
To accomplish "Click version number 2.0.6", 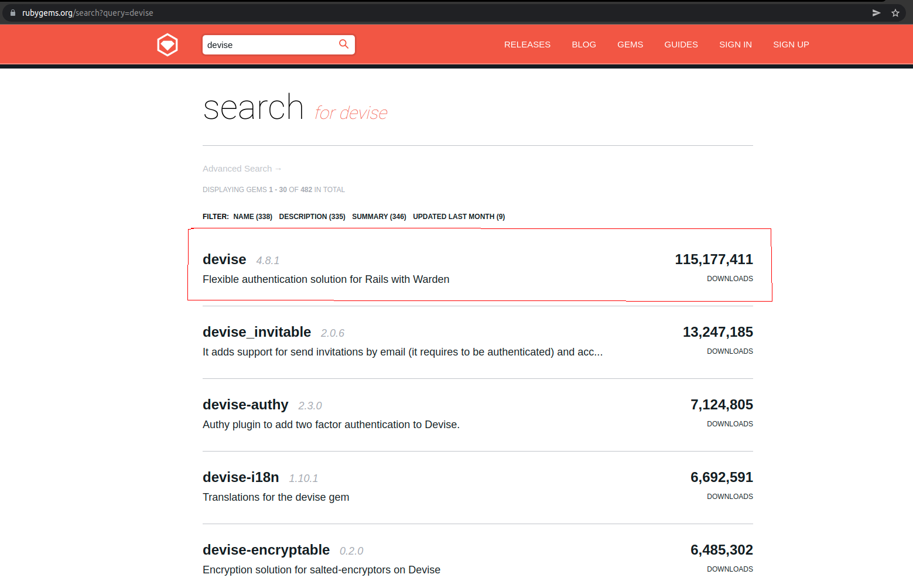I will click(333, 333).
